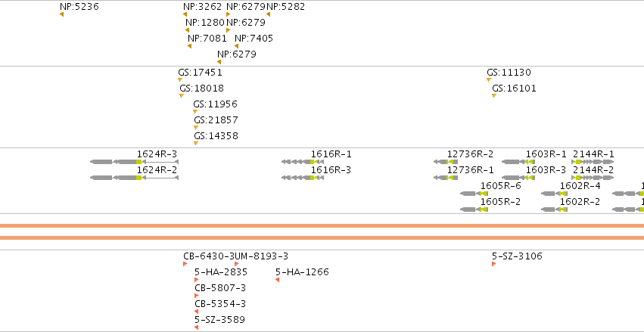Viewport: 644px width, 332px height.
Task: Select the 1603R-3 transcript glyph
Action: pyautogui.click(x=518, y=178)
